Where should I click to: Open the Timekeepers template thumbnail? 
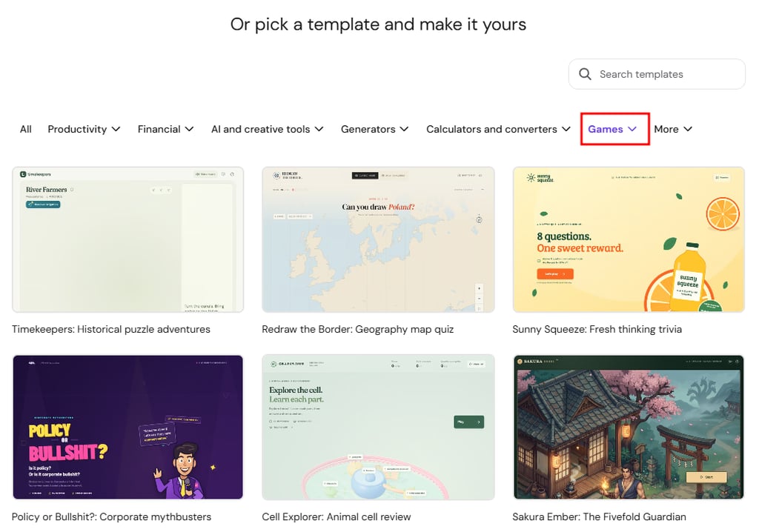click(127, 239)
